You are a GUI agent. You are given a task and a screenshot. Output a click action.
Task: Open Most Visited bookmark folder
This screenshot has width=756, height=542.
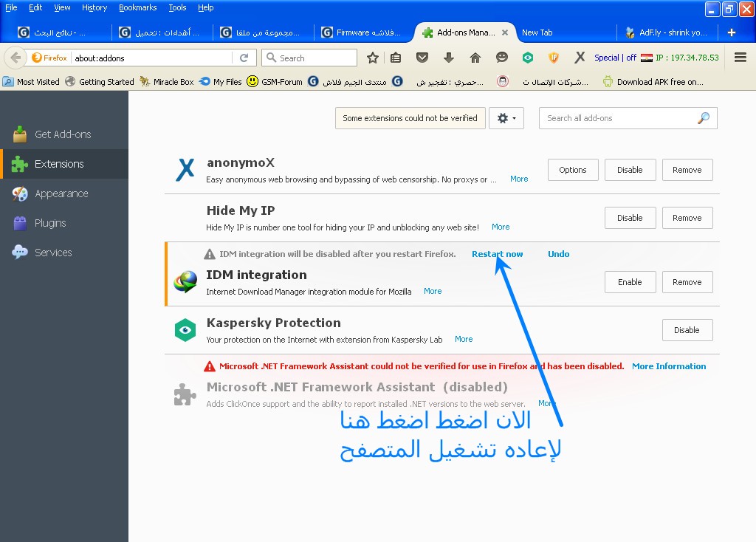pyautogui.click(x=31, y=82)
